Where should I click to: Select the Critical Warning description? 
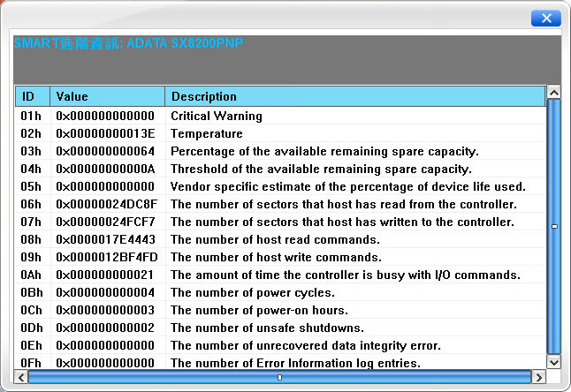pyautogui.click(x=217, y=116)
